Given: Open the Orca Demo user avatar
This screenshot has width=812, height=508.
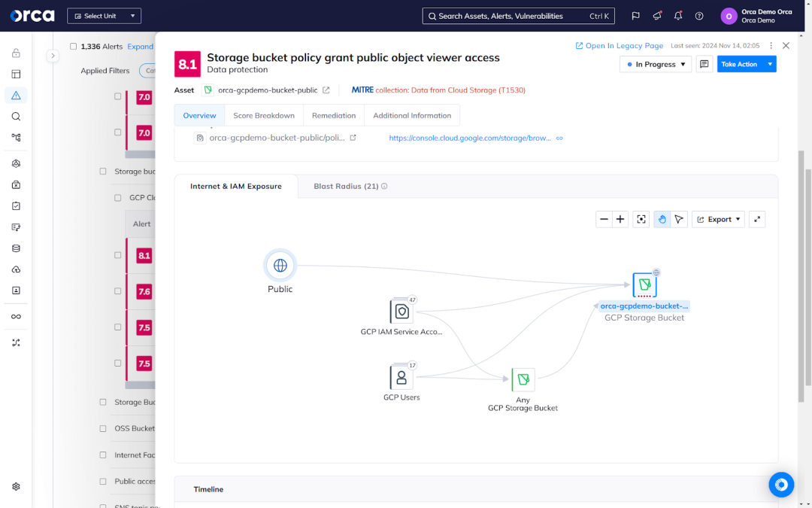Looking at the screenshot, I should click(x=729, y=16).
